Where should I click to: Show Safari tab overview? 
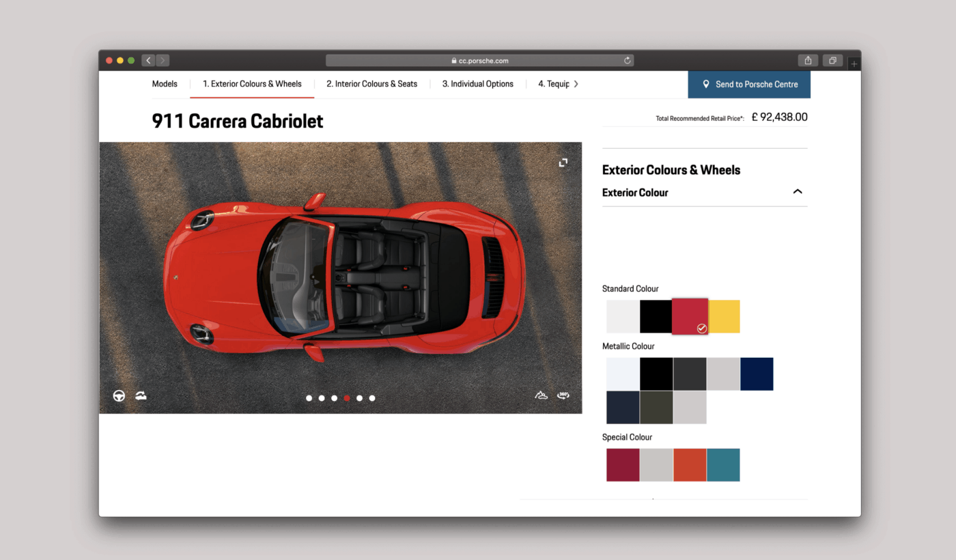click(x=832, y=61)
